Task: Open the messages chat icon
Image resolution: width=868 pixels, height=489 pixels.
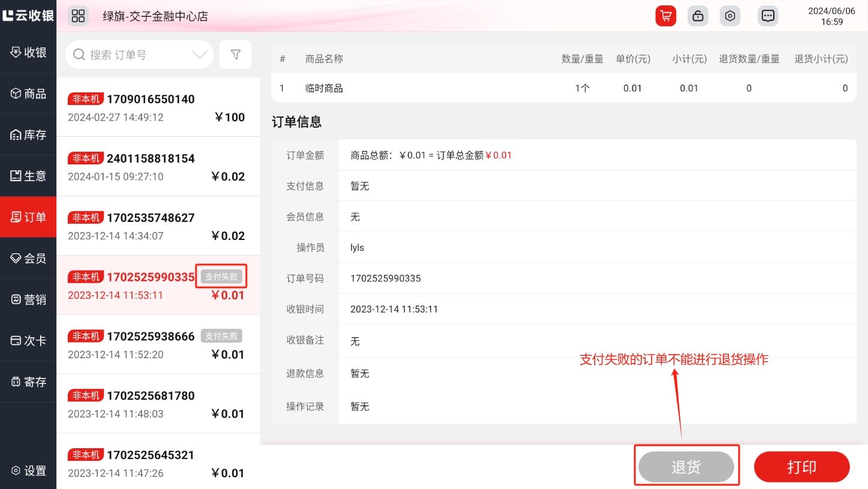Action: pos(767,16)
